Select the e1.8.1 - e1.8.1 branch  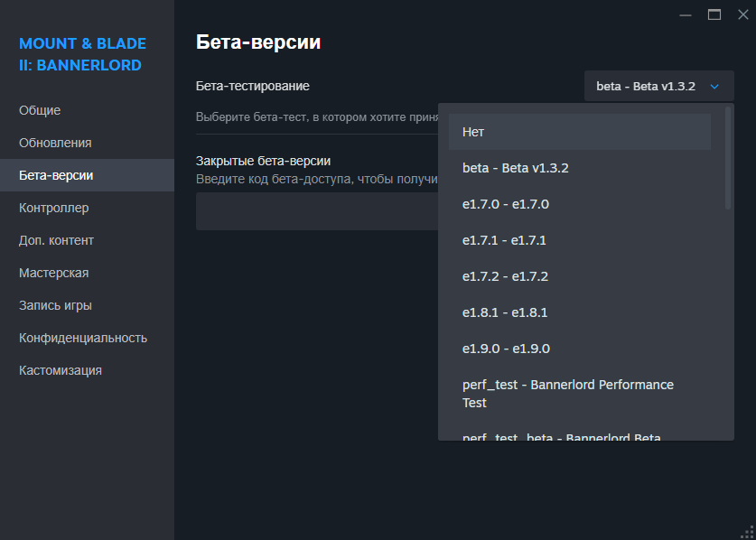click(x=580, y=313)
